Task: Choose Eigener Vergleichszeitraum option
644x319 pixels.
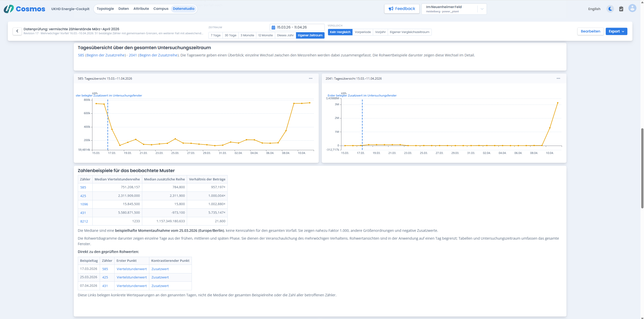Action: tap(409, 32)
